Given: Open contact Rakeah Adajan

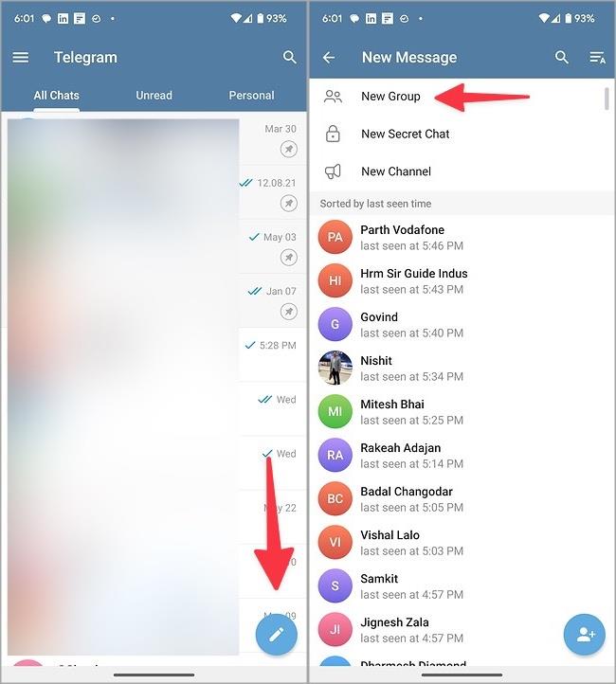Looking at the screenshot, I should 462,455.
